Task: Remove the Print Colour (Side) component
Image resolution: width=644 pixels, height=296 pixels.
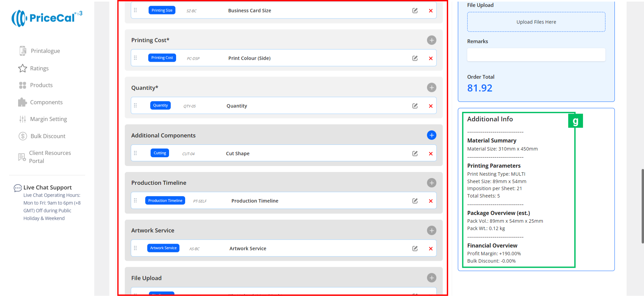Action: click(431, 58)
